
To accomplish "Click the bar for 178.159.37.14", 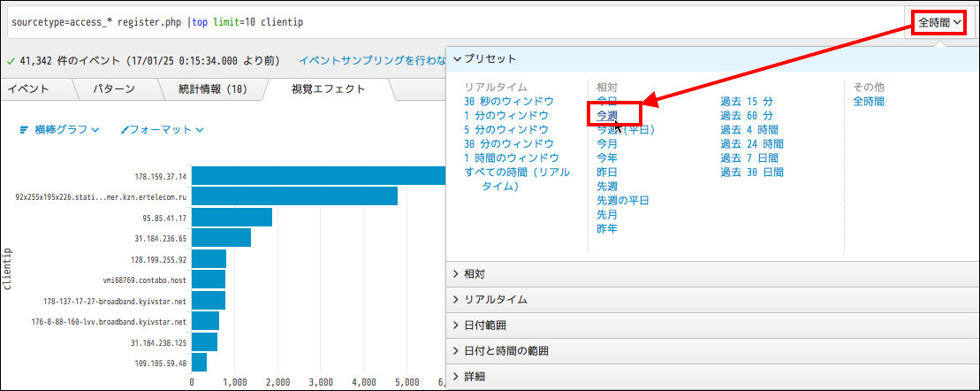I will point(318,176).
